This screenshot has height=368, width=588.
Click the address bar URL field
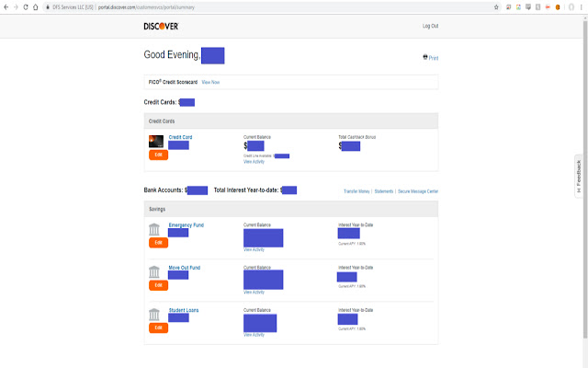270,7
